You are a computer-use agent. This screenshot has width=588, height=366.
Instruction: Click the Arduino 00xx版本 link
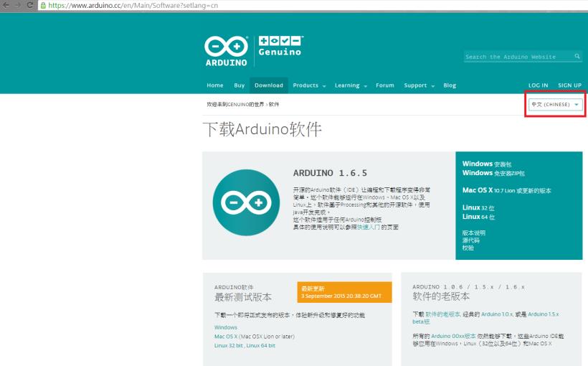[453, 336]
